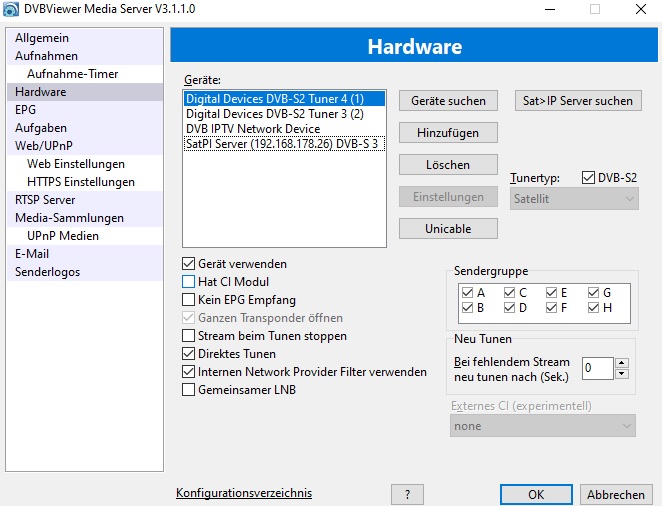Open the RTSP Server settings page
662x506 pixels.
coord(85,200)
